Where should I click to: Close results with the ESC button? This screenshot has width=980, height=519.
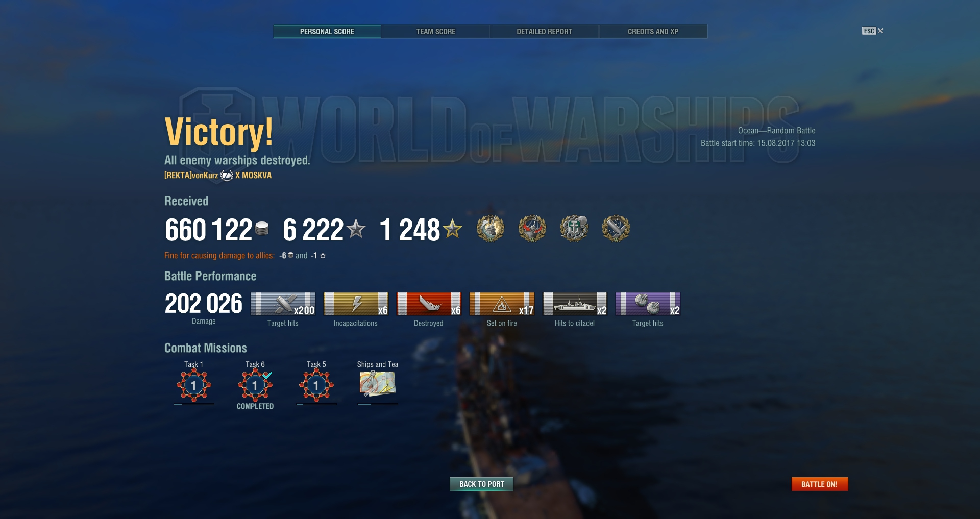(x=872, y=31)
